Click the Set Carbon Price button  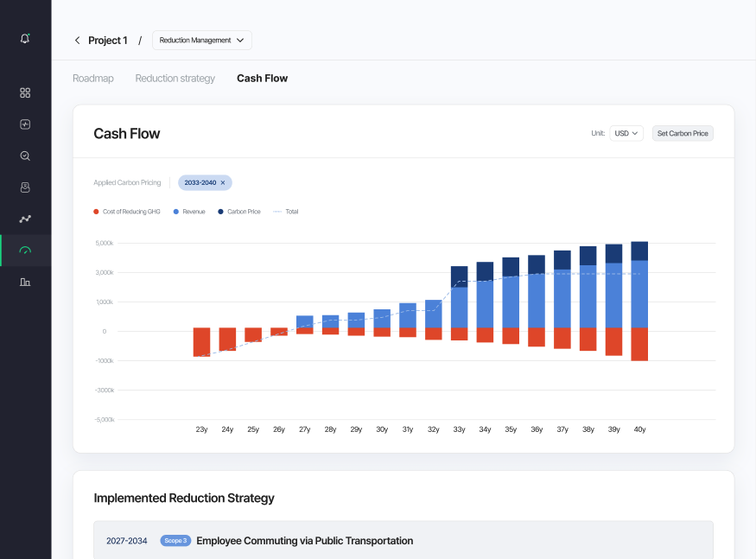[683, 133]
